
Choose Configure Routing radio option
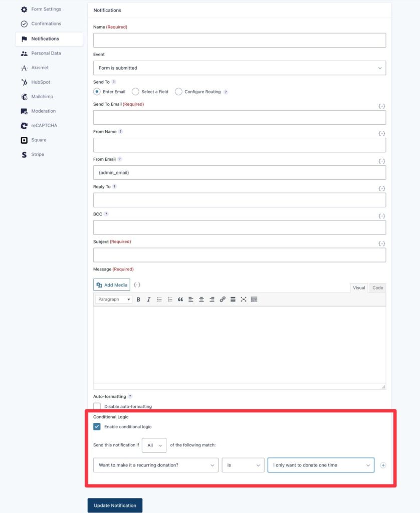point(178,92)
